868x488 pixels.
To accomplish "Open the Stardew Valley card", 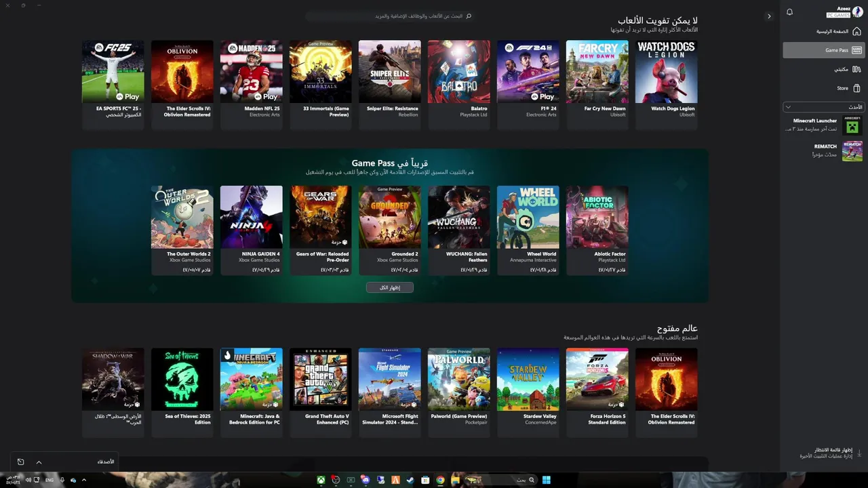I will (528, 392).
